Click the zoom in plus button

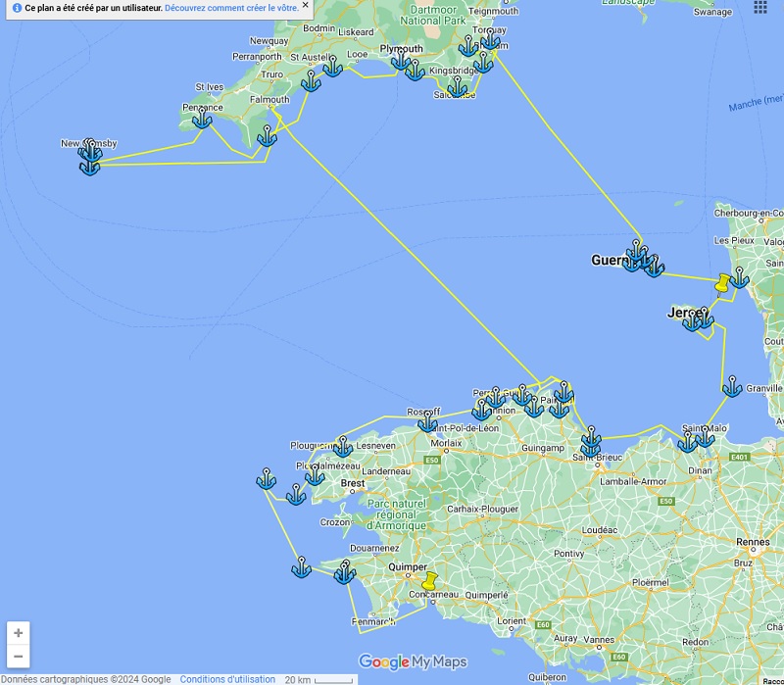pyautogui.click(x=19, y=633)
